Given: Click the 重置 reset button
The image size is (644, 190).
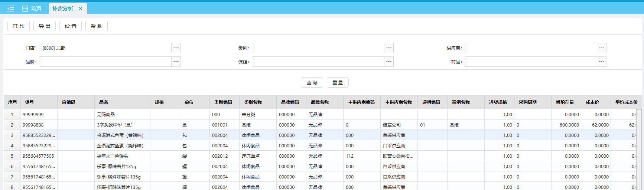Looking at the screenshot, I should [338, 82].
